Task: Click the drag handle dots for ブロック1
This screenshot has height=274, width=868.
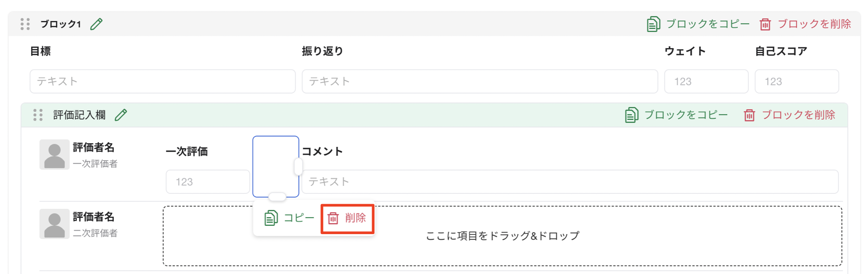Action: point(24,24)
